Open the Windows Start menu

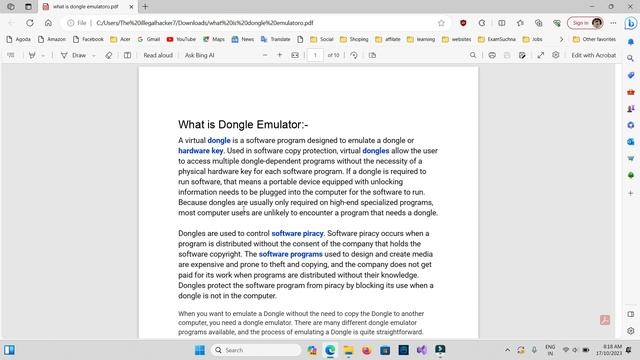tap(200, 350)
